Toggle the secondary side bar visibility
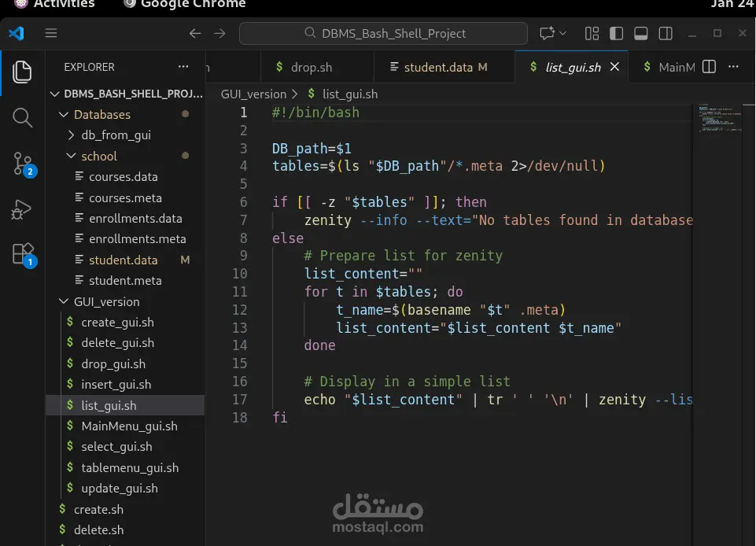The height and width of the screenshot is (546, 756). 664,33
